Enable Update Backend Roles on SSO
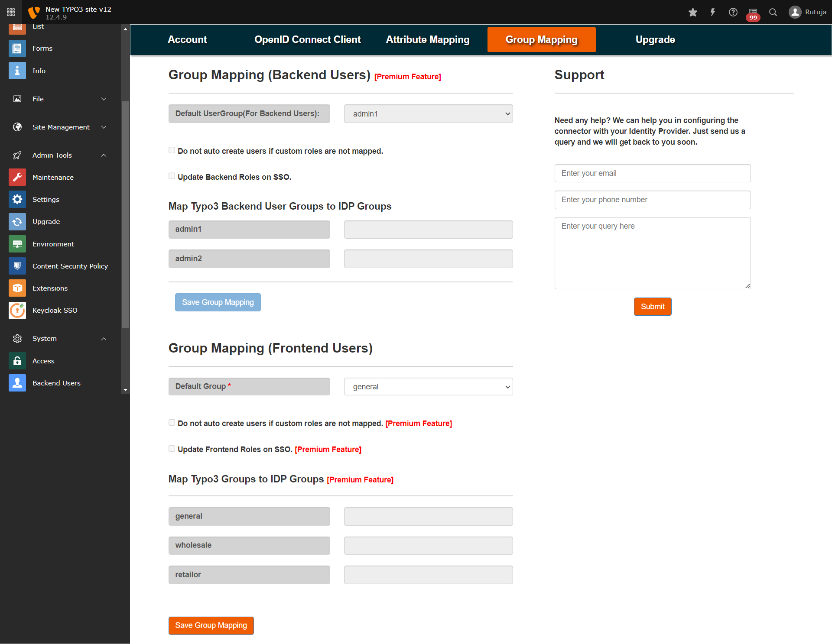Screen dimensions: 832x644 click(172, 176)
